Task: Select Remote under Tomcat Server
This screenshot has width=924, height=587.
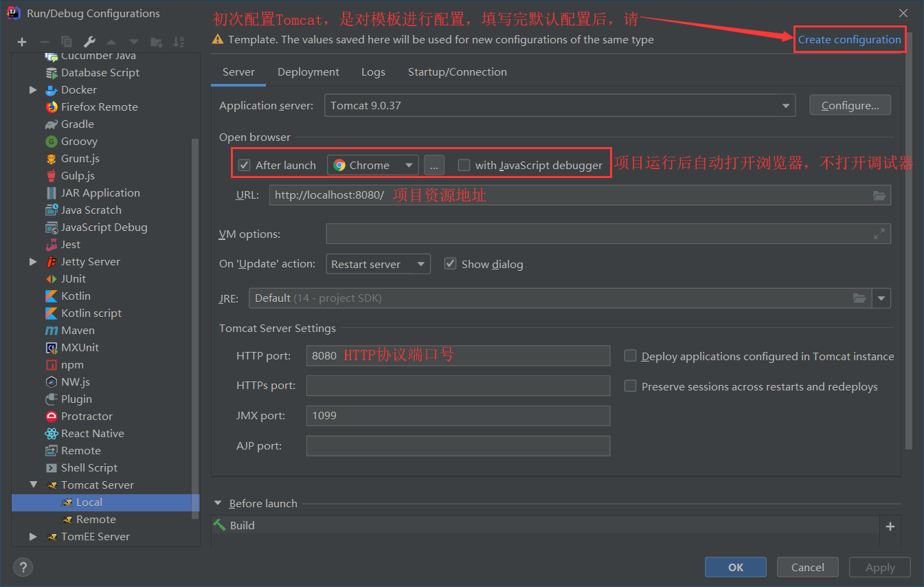Action: point(106,520)
